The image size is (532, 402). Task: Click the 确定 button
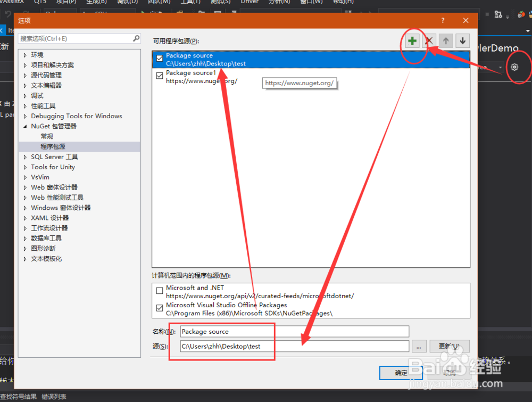[x=401, y=373]
